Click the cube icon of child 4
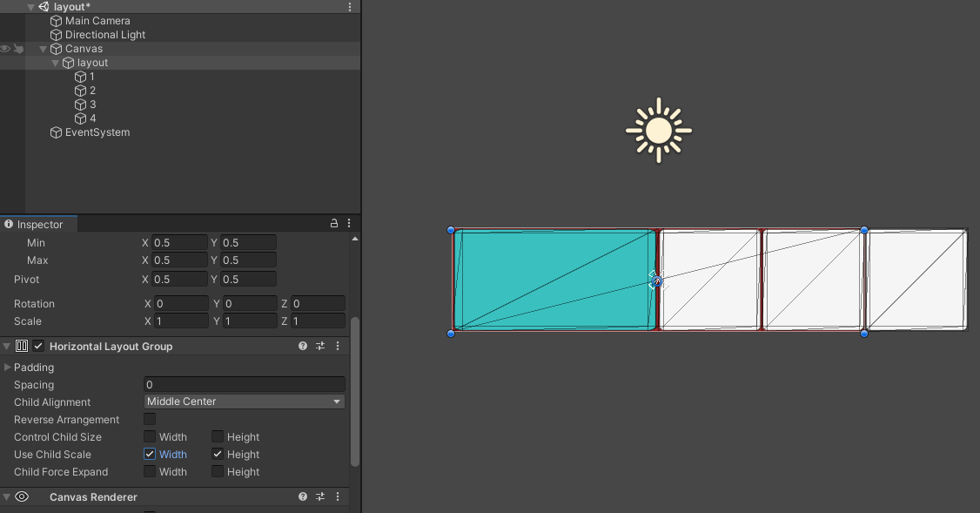980x513 pixels. click(x=81, y=118)
